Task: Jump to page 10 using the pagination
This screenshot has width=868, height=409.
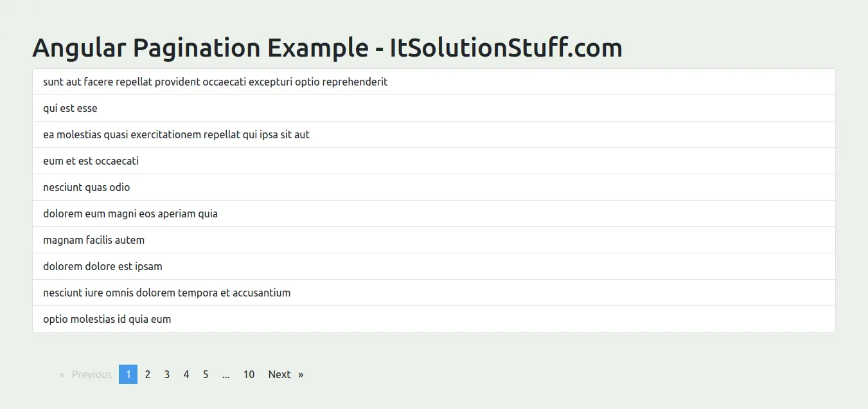Action: (x=249, y=374)
